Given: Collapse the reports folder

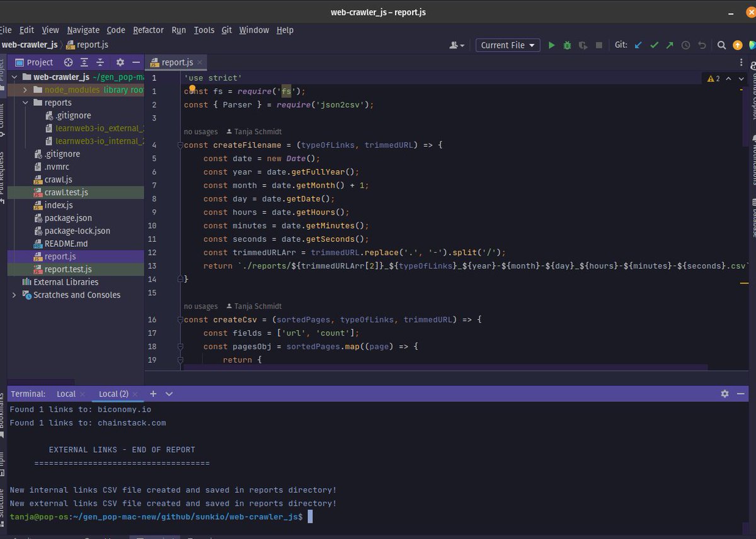Looking at the screenshot, I should click(26, 103).
